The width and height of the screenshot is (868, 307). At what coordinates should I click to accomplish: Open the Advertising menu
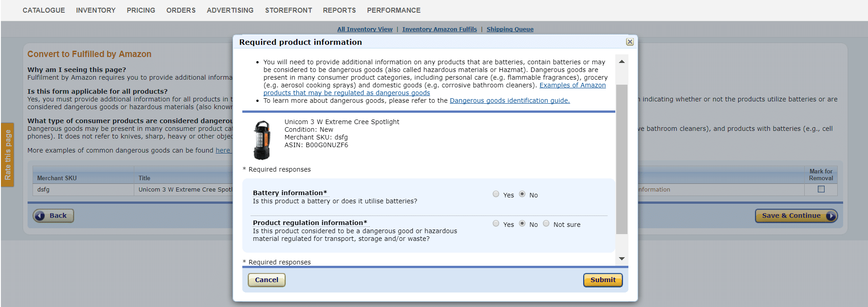(230, 10)
